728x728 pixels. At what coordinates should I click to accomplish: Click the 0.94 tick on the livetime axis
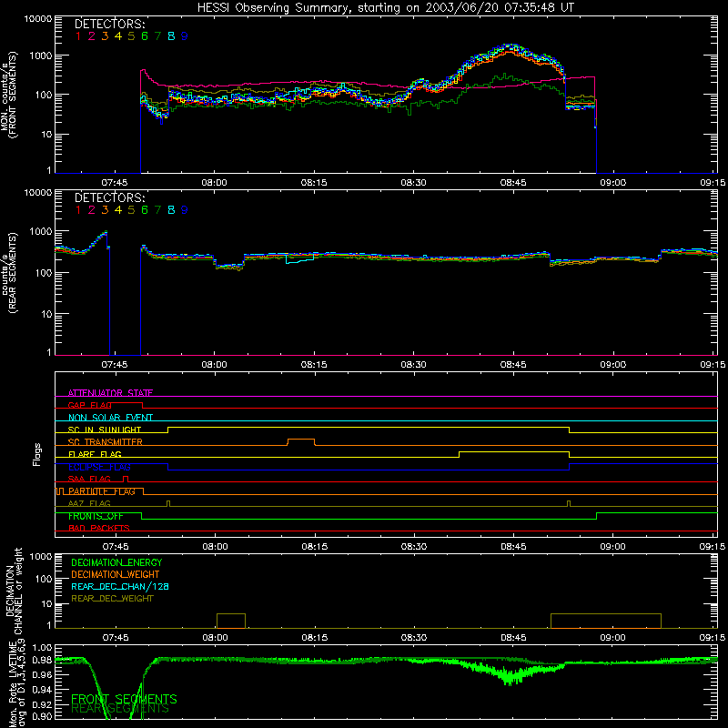43,690
